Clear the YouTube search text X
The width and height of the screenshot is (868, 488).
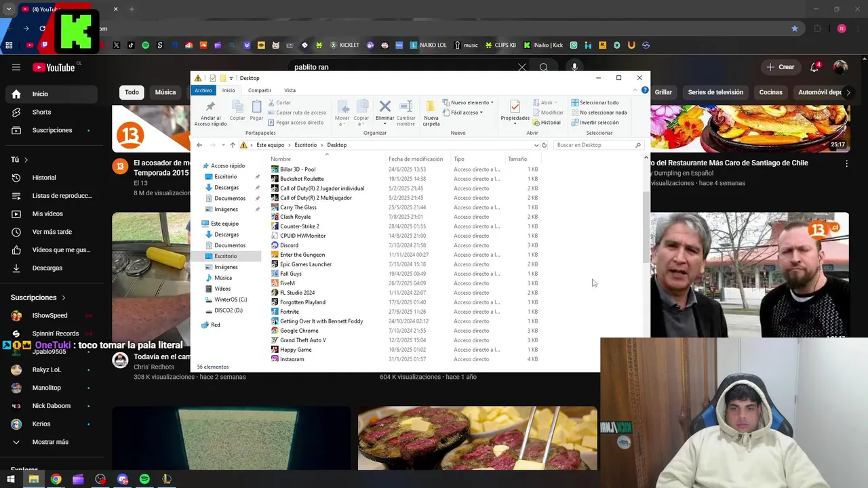click(522, 67)
